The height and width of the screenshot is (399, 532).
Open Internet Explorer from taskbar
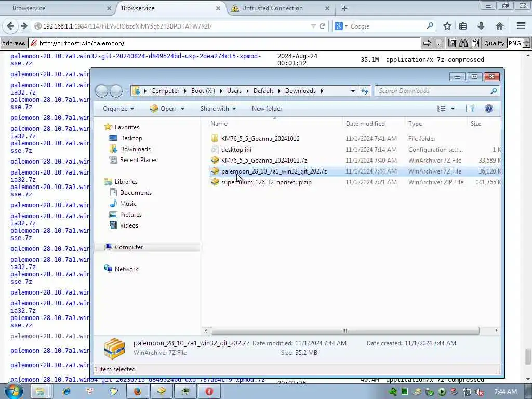tap(66, 392)
